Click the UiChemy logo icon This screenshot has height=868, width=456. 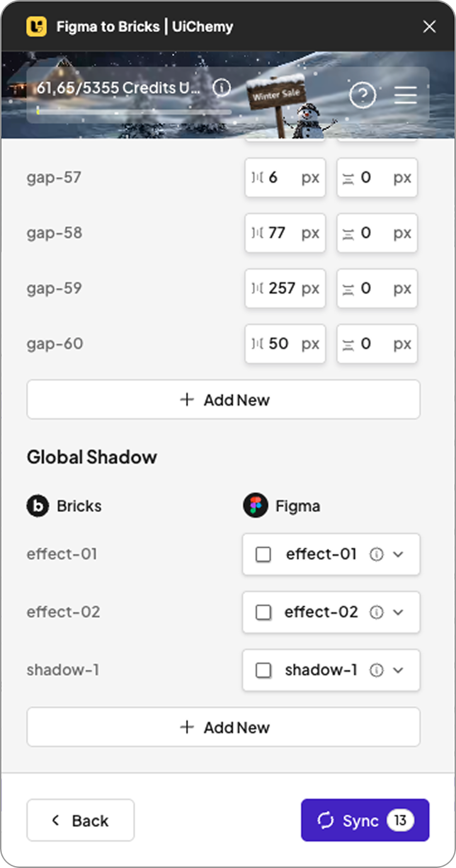pos(37,26)
